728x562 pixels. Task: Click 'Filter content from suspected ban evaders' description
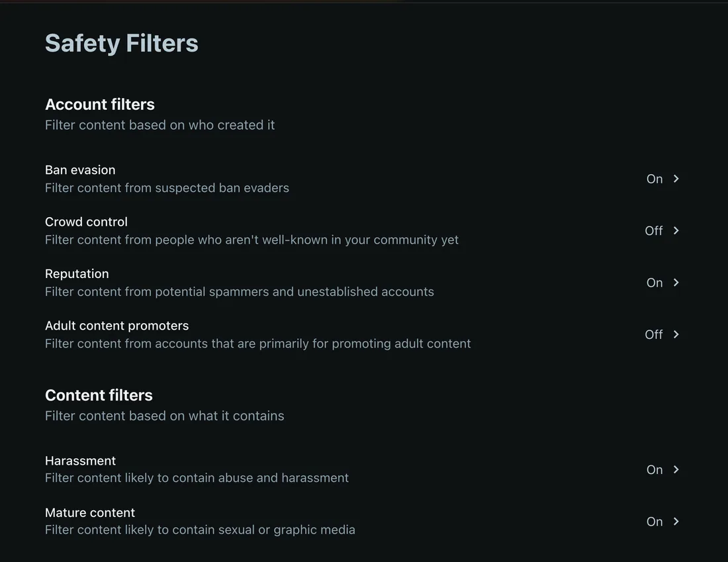167,187
